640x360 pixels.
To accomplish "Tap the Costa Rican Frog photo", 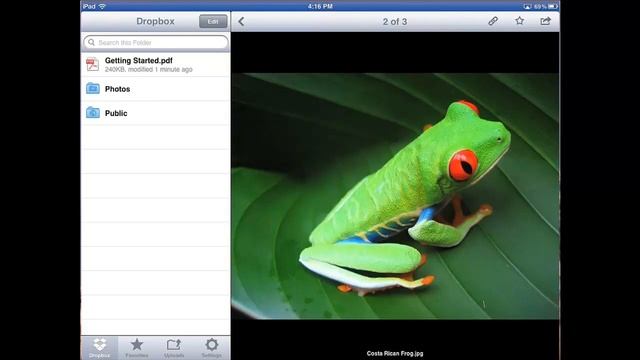I will 395,196.
